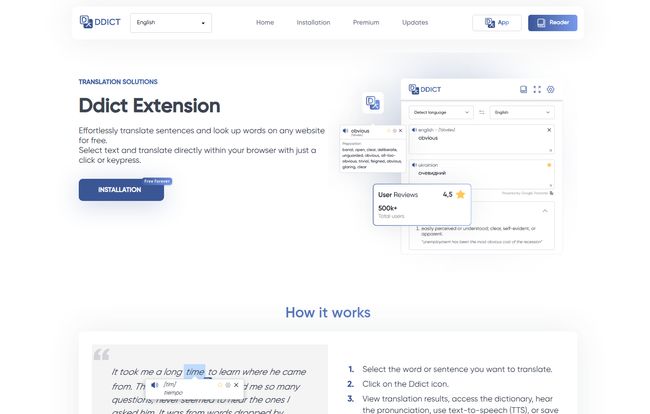Click the How it works heading

328,312
